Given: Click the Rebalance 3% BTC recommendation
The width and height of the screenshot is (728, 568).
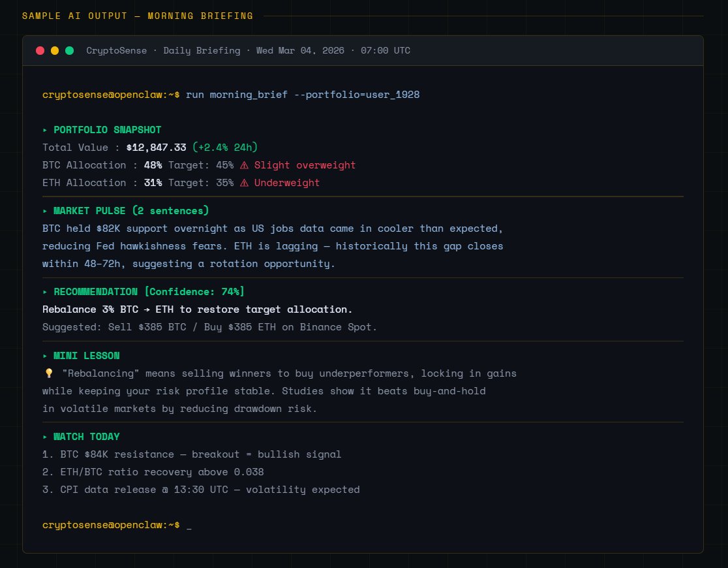Looking at the screenshot, I should coord(196,309).
